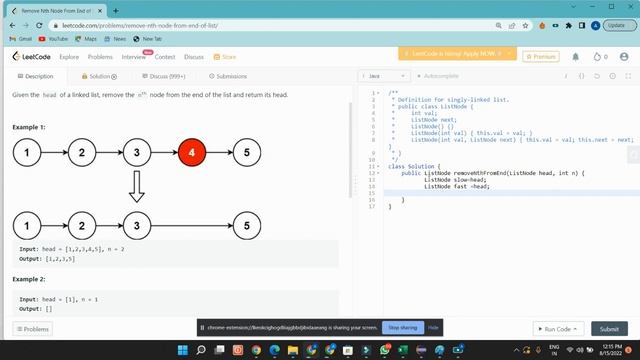
Task: Toggle Autocomplete in the editor
Action: [438, 76]
